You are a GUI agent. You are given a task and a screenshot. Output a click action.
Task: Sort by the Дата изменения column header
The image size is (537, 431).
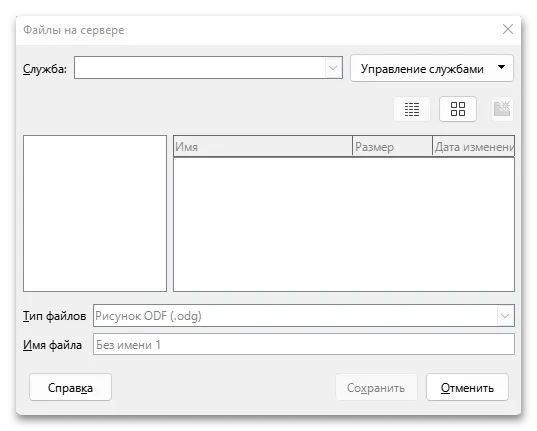coord(474,147)
